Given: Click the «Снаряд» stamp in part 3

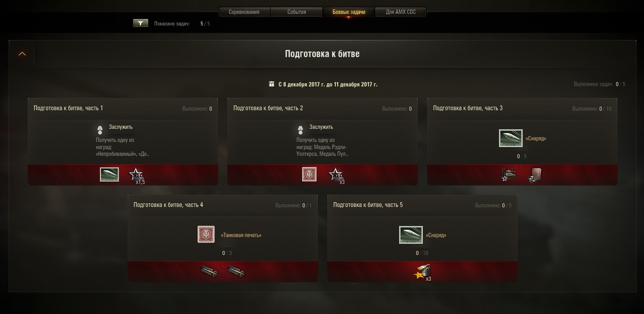Looking at the screenshot, I should [511, 138].
